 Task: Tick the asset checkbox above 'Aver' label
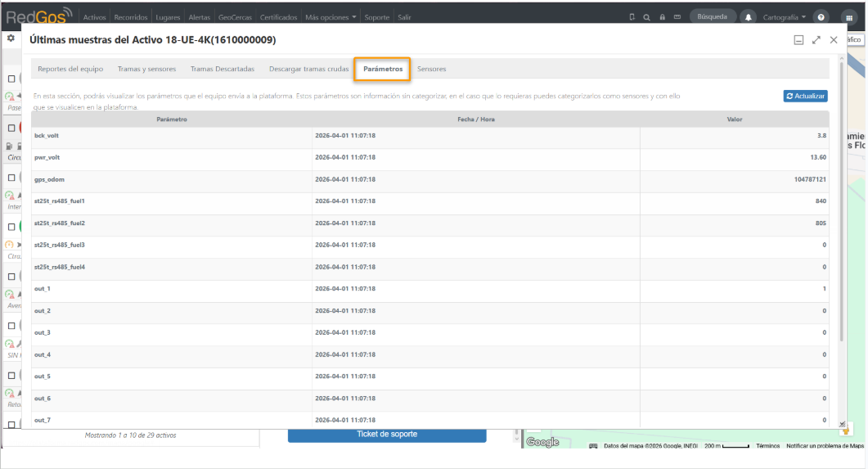[11, 277]
